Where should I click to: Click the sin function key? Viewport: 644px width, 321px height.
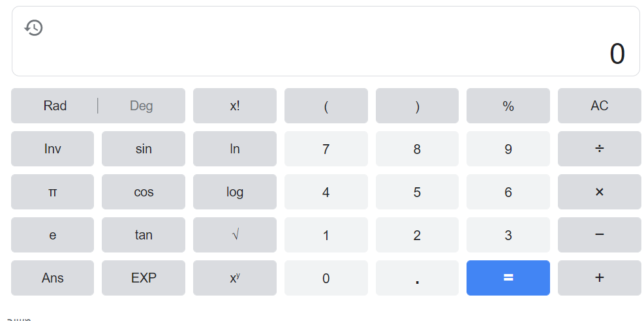click(144, 149)
